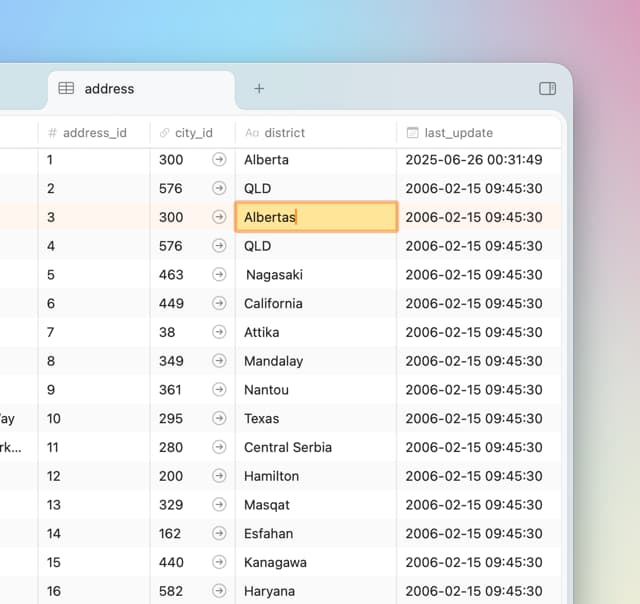The width and height of the screenshot is (640, 604).
Task: Open linked city 463 arrow in row 5
Action: [219, 274]
